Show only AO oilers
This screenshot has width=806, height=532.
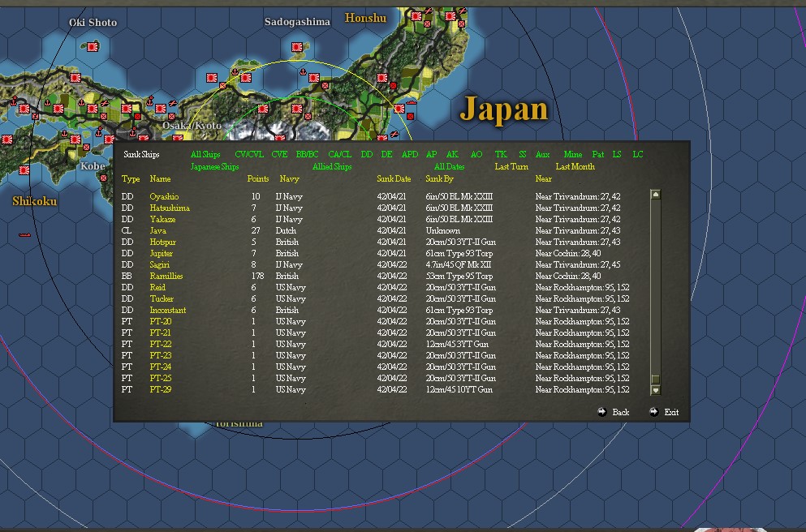pos(476,154)
